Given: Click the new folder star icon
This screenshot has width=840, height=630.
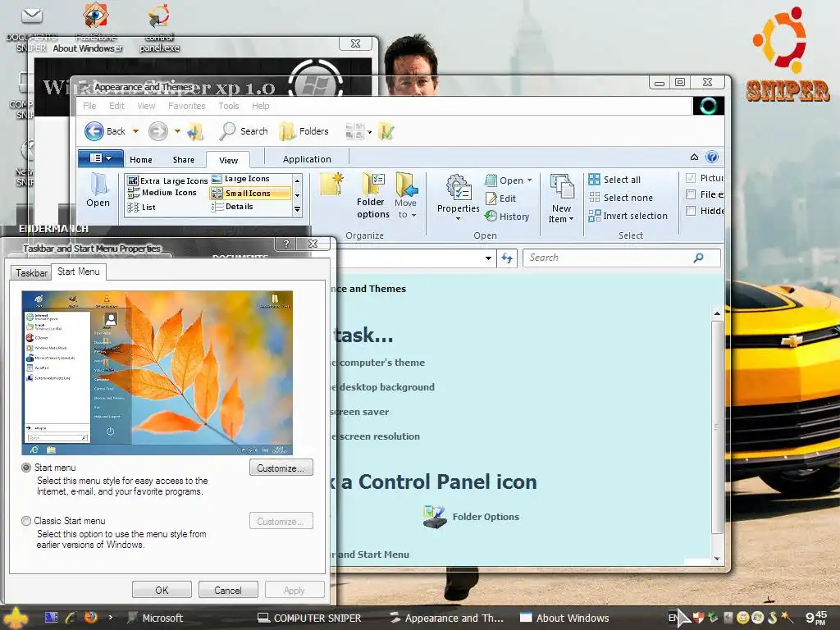Looking at the screenshot, I should [x=331, y=184].
